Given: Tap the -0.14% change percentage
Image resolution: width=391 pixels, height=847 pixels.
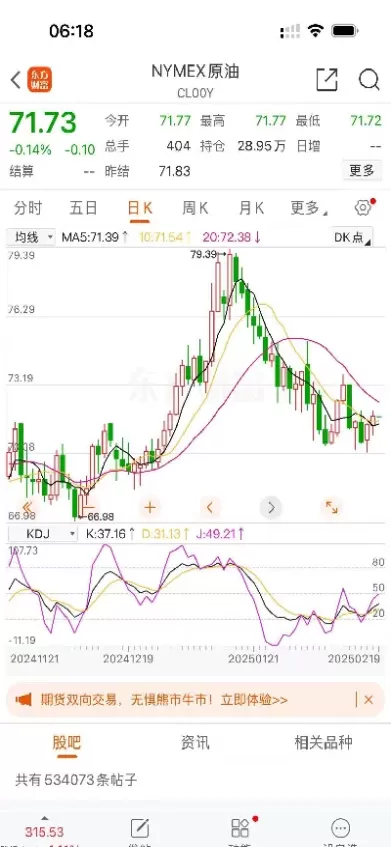Looking at the screenshot, I should point(30,150).
